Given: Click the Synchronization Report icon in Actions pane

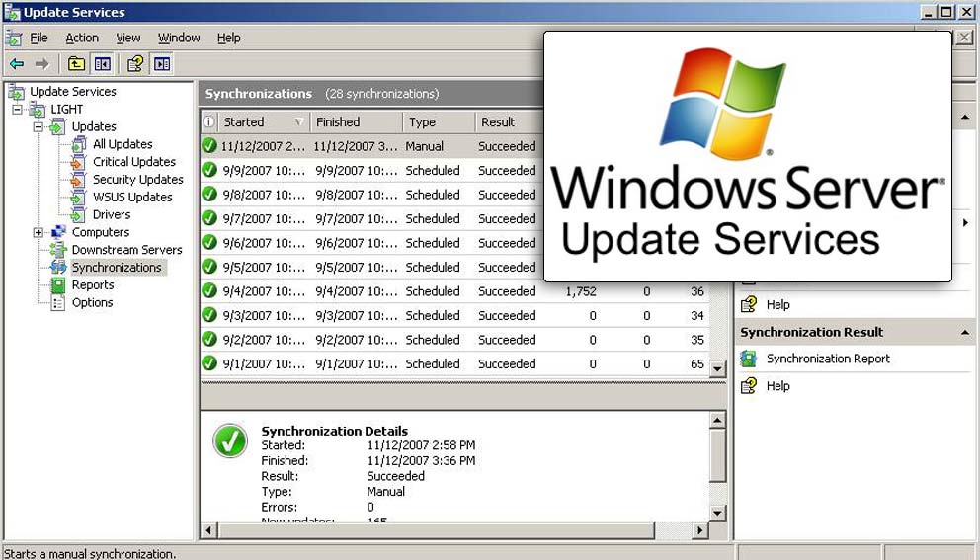Looking at the screenshot, I should pos(748,359).
